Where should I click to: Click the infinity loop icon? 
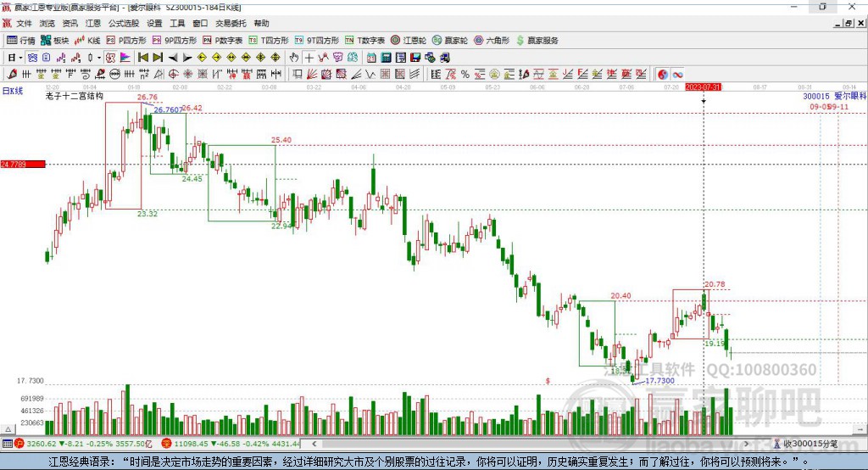[677, 75]
